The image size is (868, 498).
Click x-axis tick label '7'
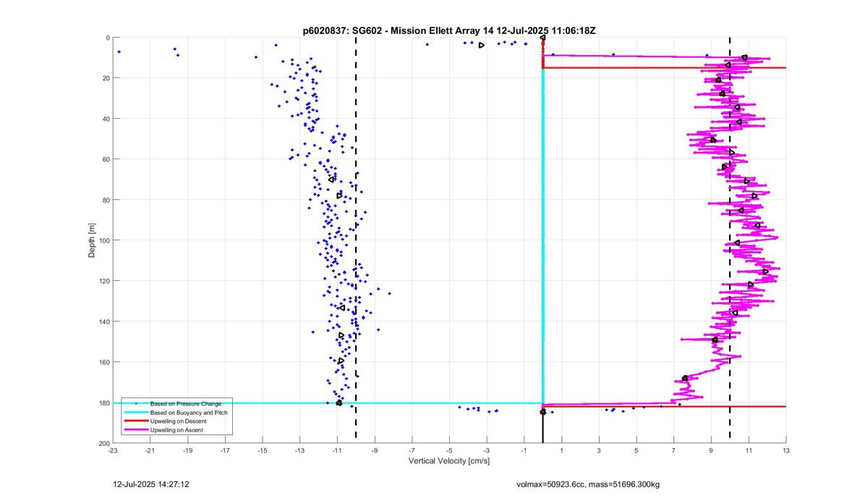click(x=674, y=451)
